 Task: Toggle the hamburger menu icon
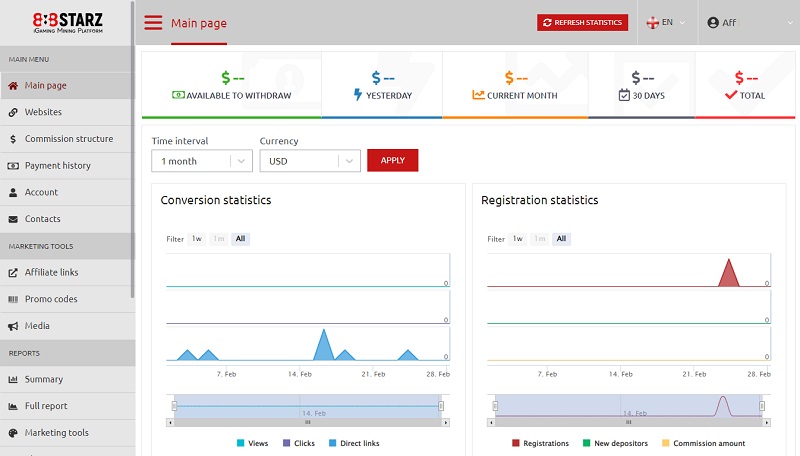coord(153,22)
